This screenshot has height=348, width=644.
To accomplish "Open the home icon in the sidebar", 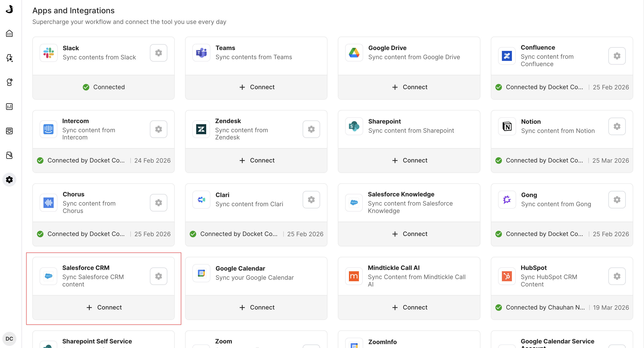I will pos(9,33).
